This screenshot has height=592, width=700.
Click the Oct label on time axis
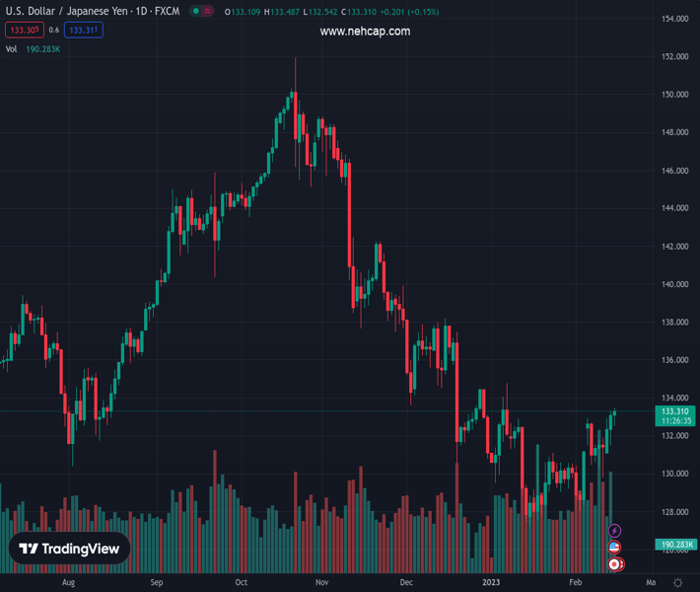pos(241,583)
